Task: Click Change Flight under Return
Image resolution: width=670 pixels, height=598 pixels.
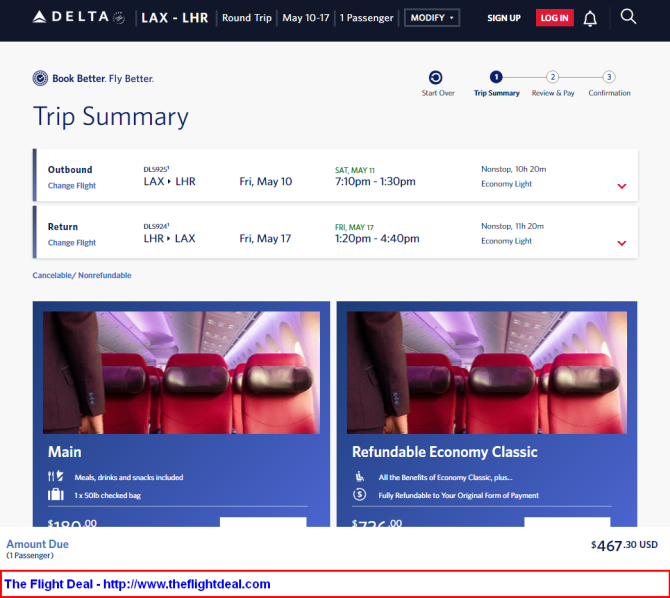Action: tap(72, 242)
